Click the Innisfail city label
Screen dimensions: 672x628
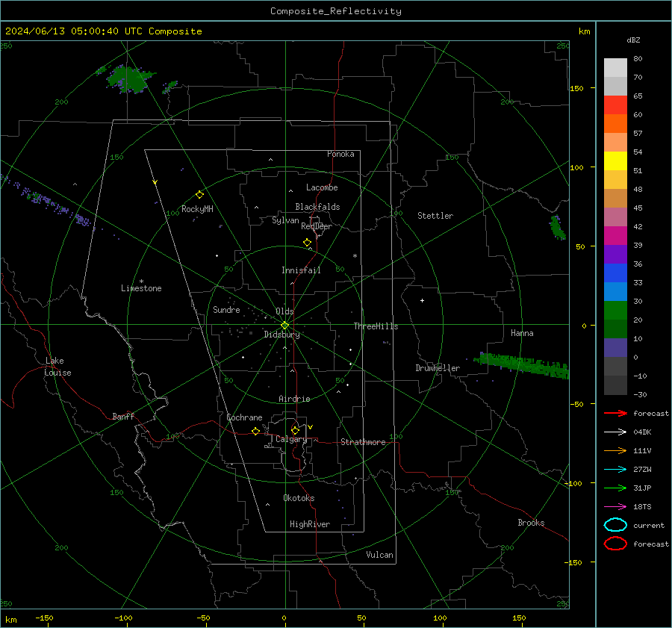pos(301,270)
